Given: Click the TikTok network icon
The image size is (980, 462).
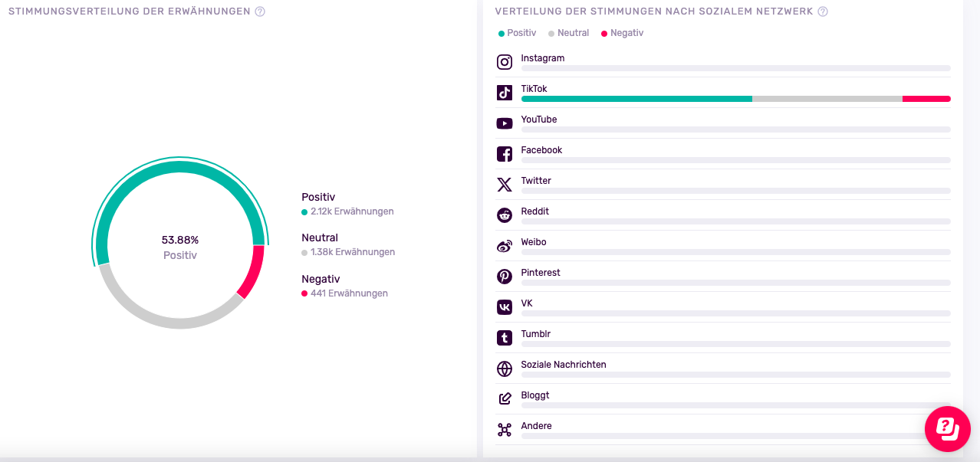Looking at the screenshot, I should 505,93.
